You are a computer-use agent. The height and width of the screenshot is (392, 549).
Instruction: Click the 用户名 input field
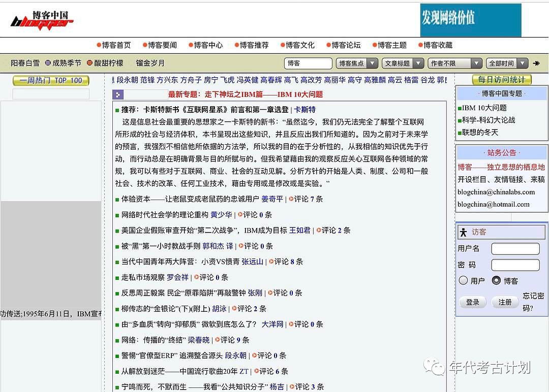[x=515, y=249]
